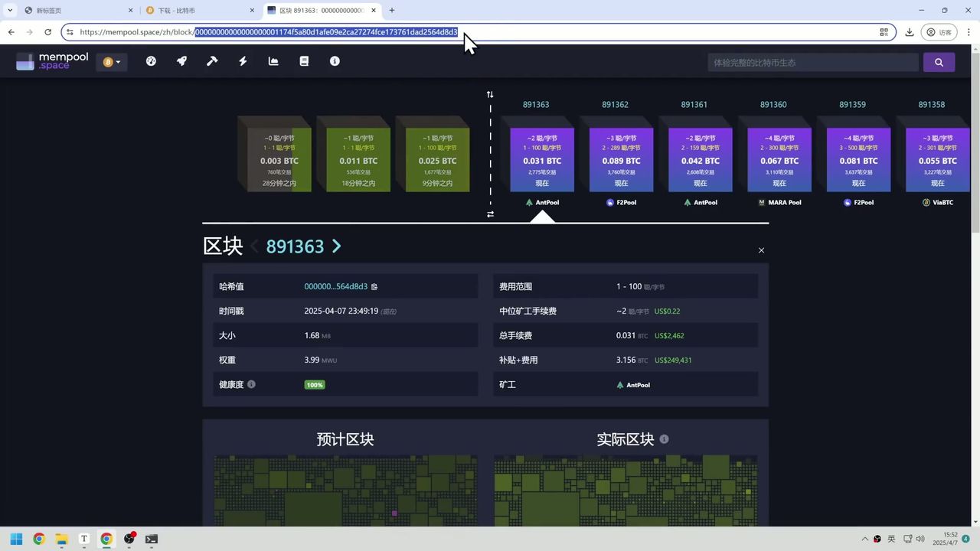The height and width of the screenshot is (551, 980).
Task: Open the mining hammer icon
Action: pos(212,61)
